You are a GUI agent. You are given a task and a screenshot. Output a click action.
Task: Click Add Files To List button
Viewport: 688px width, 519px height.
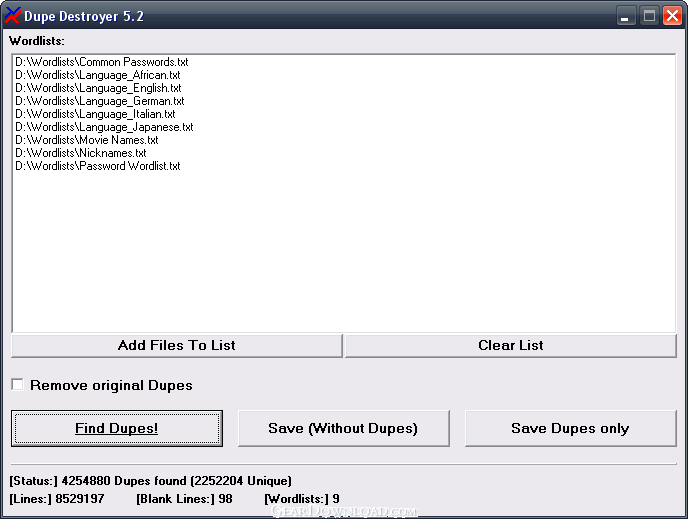(x=177, y=345)
